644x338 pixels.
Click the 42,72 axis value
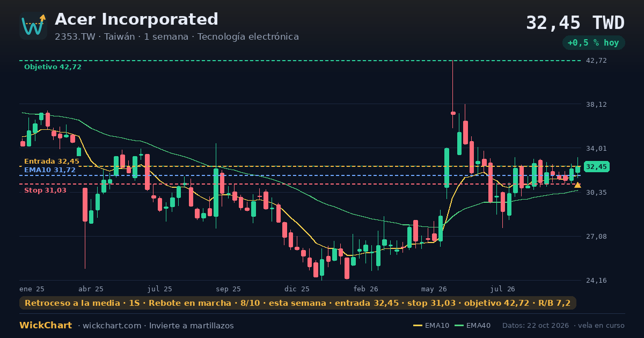596,61
